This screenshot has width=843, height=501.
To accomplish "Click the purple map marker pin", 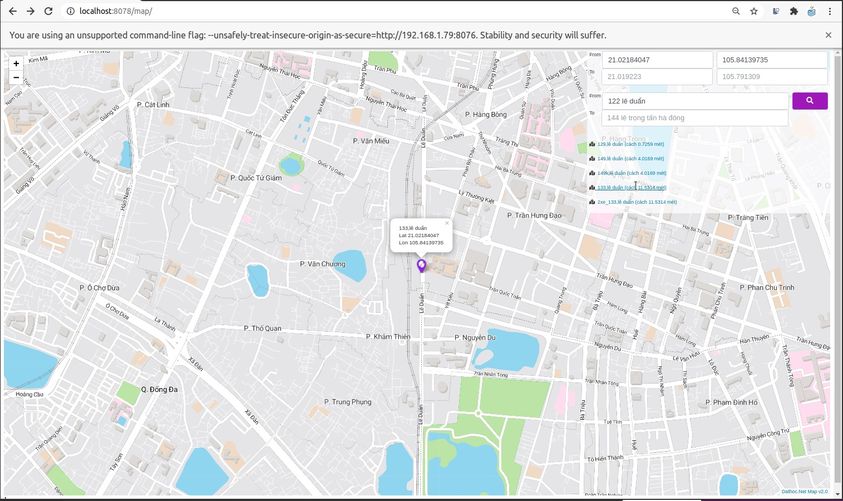I will pyautogui.click(x=422, y=266).
